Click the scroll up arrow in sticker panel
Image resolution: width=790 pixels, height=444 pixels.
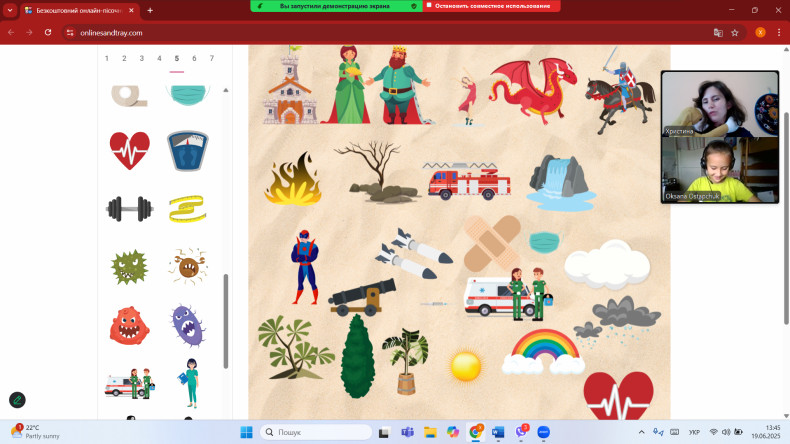click(225, 90)
